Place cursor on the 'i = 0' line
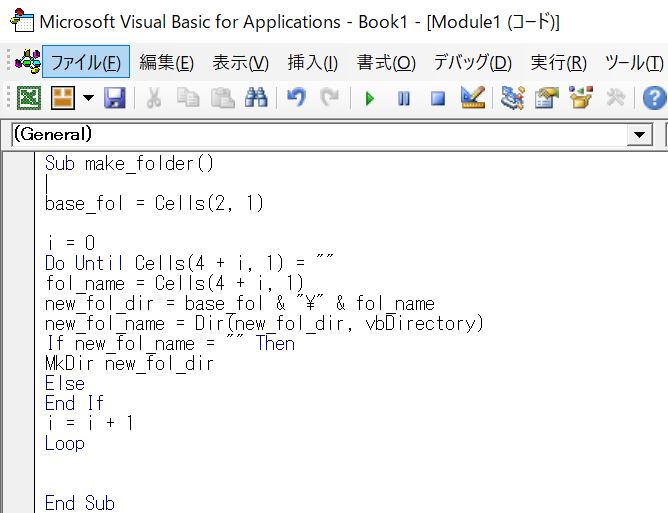The image size is (668, 513). [70, 243]
